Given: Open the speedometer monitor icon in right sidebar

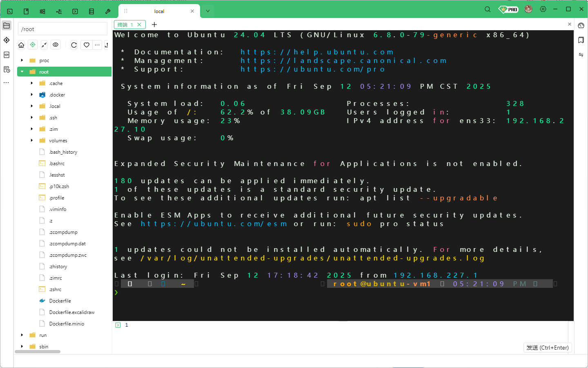Looking at the screenshot, I should tap(581, 25).
